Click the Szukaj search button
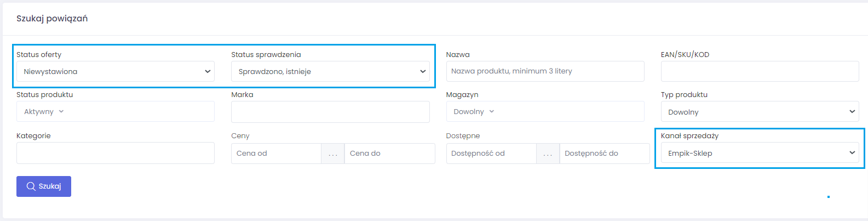 click(44, 186)
